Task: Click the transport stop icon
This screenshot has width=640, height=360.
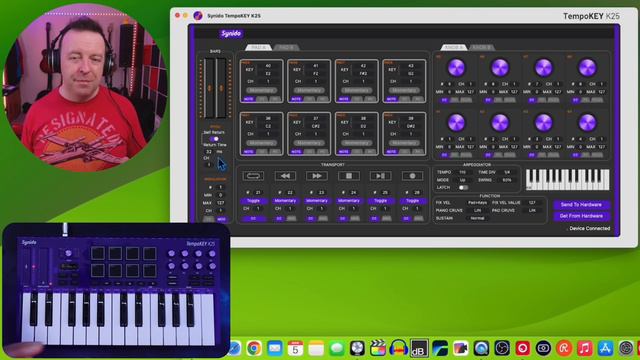Action: coord(349,176)
